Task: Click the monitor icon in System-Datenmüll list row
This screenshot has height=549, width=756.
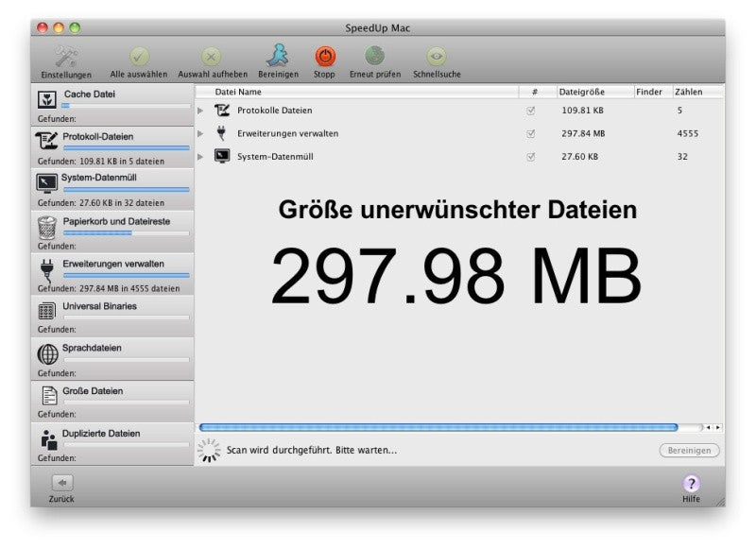Action: [222, 156]
